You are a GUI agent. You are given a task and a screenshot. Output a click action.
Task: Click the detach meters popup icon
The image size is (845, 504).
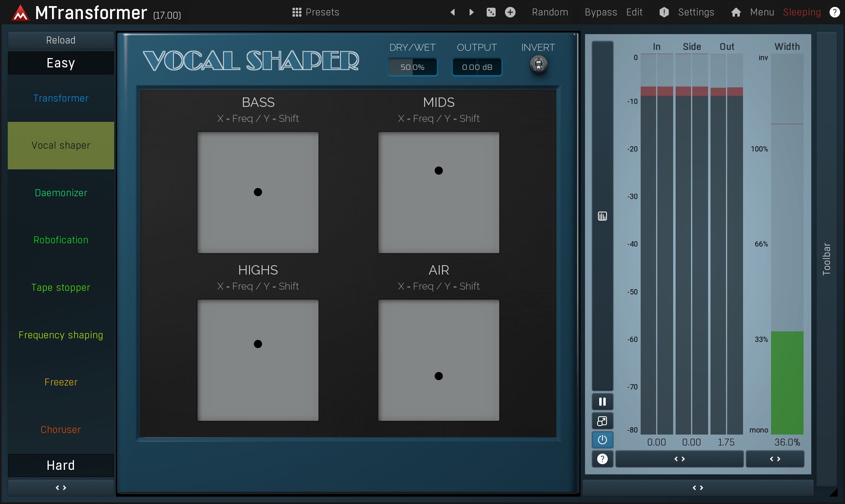tap(602, 421)
